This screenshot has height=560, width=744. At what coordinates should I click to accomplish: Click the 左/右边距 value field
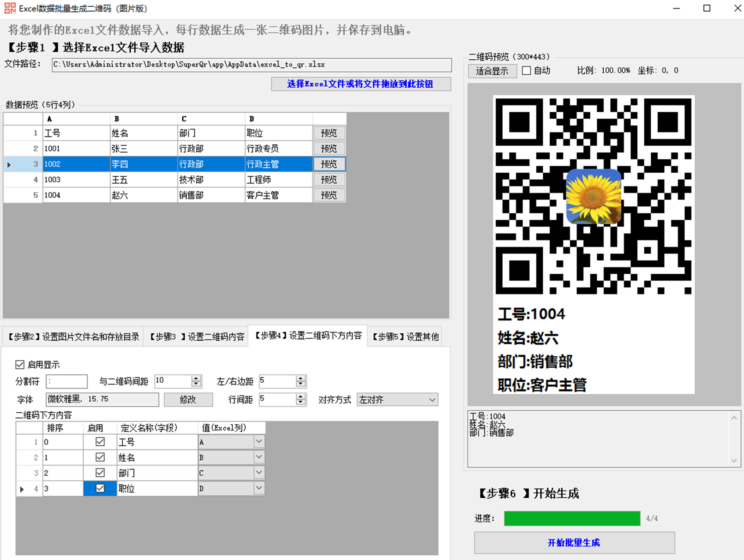[x=278, y=381]
